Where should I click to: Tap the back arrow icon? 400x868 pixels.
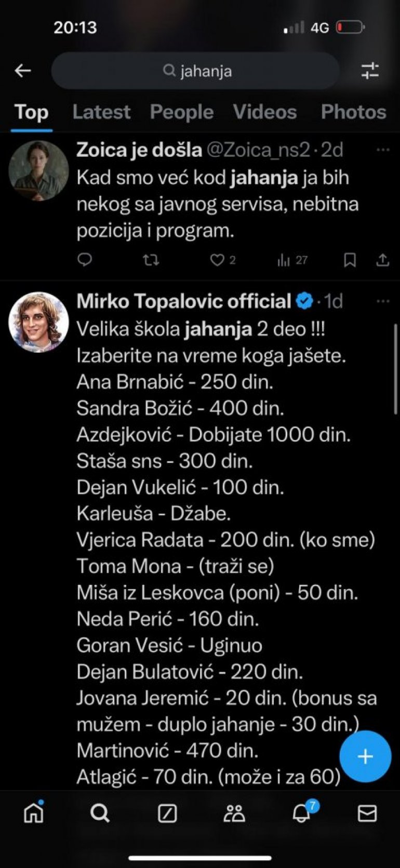pyautogui.click(x=23, y=71)
